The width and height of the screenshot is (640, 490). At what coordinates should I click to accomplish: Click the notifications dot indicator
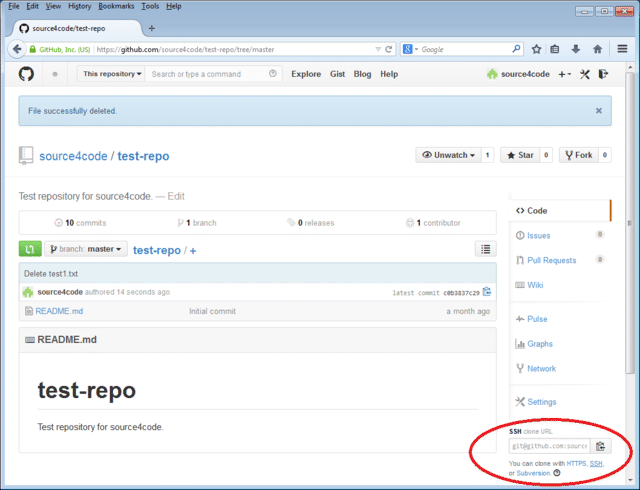coord(55,74)
